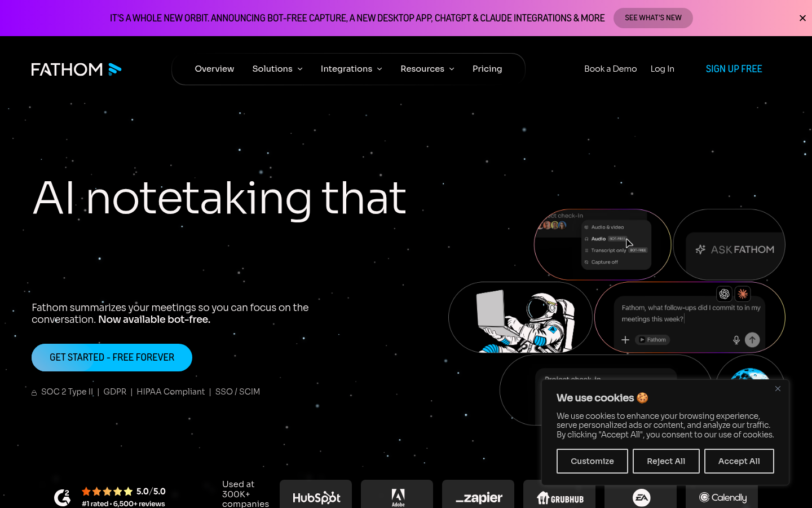Screen dimensions: 812x508
Task: Click the send arrow button in the prompt card
Action: click(752, 340)
